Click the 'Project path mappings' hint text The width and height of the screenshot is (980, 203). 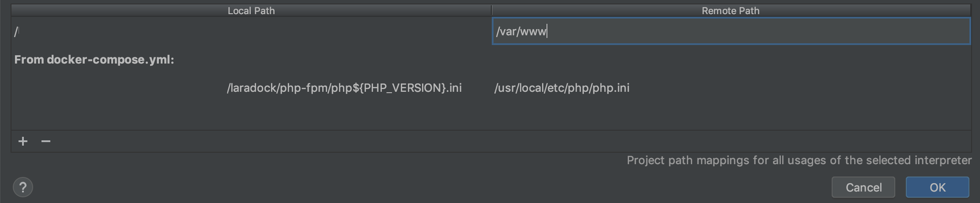[x=799, y=160]
